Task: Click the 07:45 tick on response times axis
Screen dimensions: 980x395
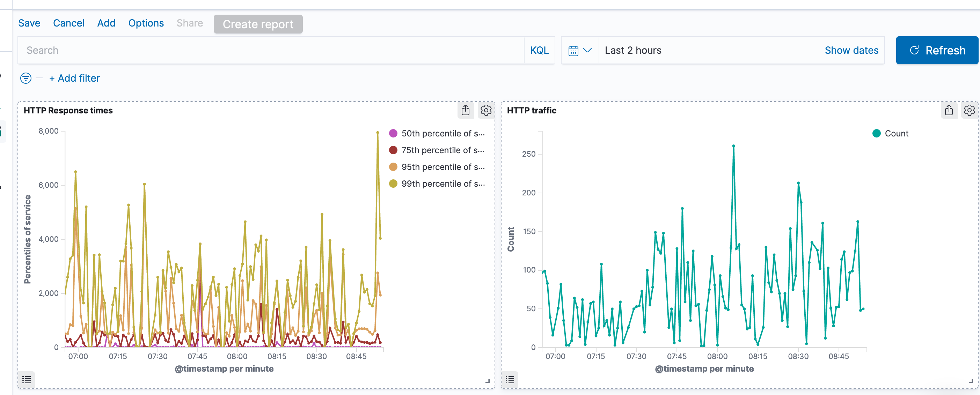Action: (x=197, y=357)
